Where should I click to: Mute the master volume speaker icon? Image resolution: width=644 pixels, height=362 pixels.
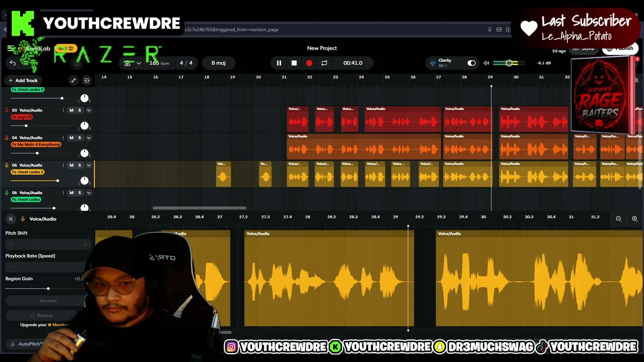click(486, 63)
